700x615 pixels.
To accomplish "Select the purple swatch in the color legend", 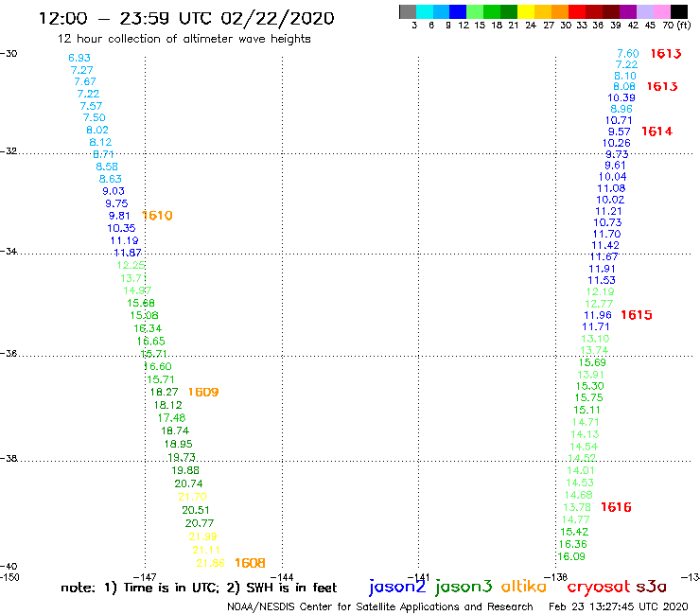I will coord(628,11).
